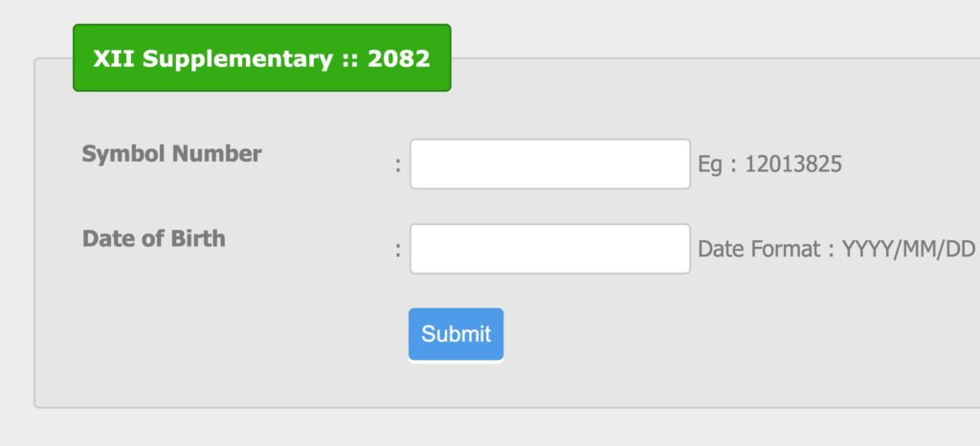Click the Eg : 12013825 example hint
This screenshot has height=446, width=980.
(769, 165)
